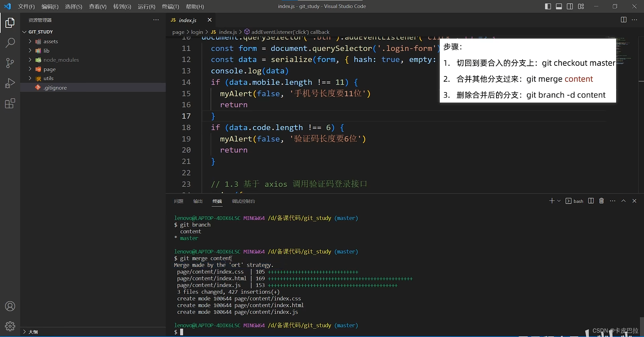Select the bash terminal instance
Screen dimensions: 644x337
tap(575, 201)
